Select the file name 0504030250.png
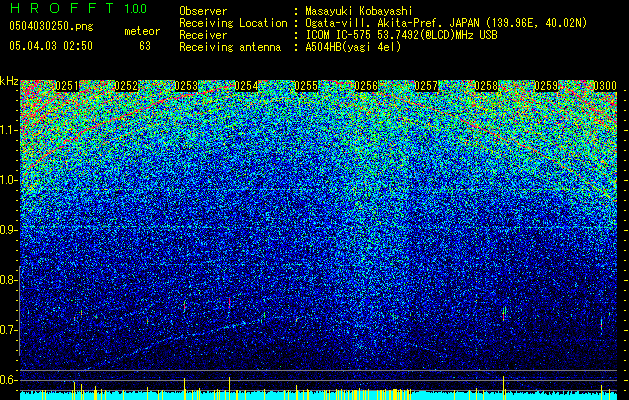 pos(51,27)
